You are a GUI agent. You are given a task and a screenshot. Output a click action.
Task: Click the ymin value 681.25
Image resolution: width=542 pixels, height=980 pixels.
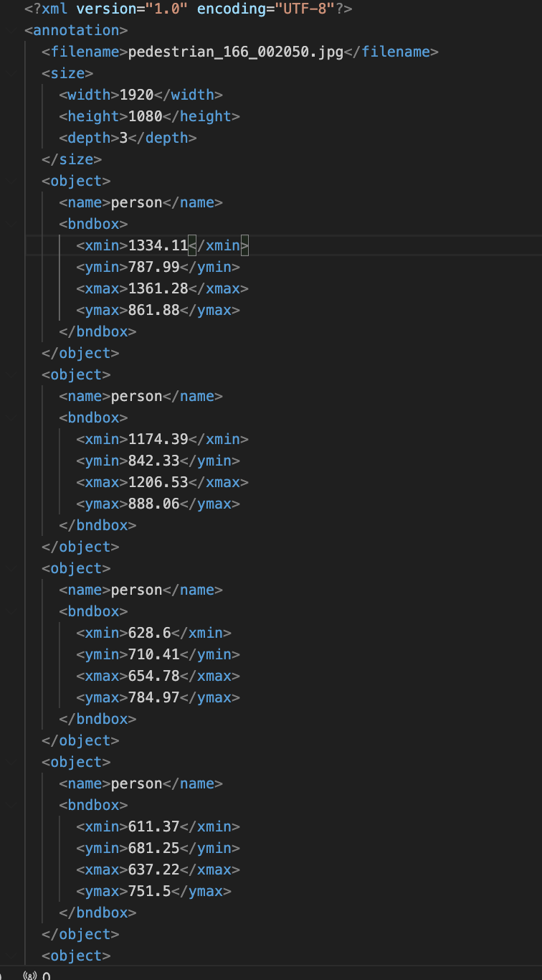pyautogui.click(x=153, y=848)
